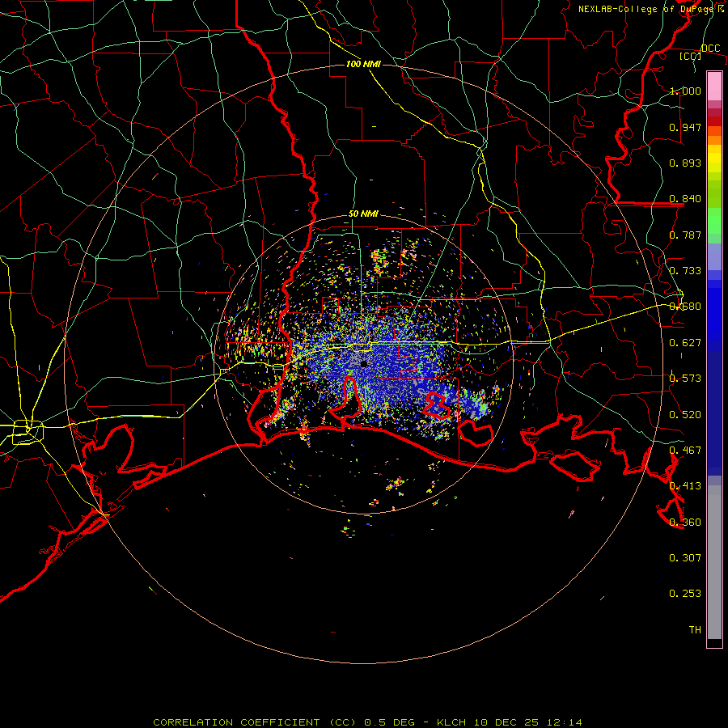The width and height of the screenshot is (728, 728).
Task: Click the 0.947 scale value
Action: point(685,127)
